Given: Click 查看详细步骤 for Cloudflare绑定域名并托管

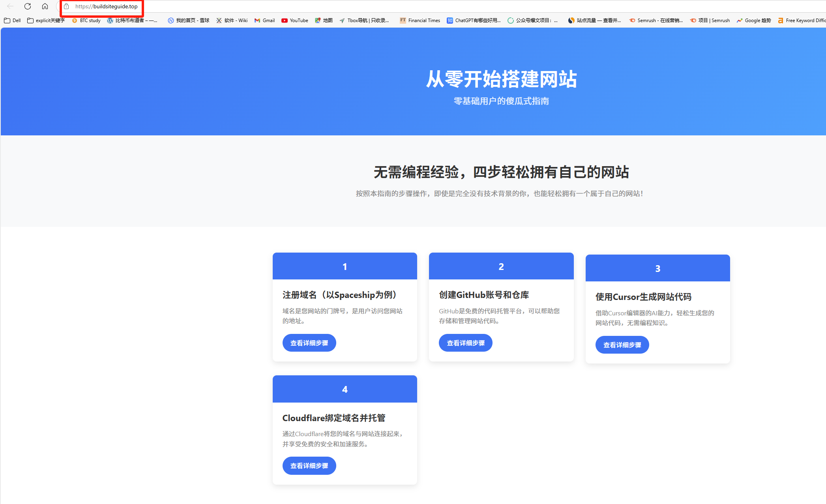Looking at the screenshot, I should pos(309,465).
